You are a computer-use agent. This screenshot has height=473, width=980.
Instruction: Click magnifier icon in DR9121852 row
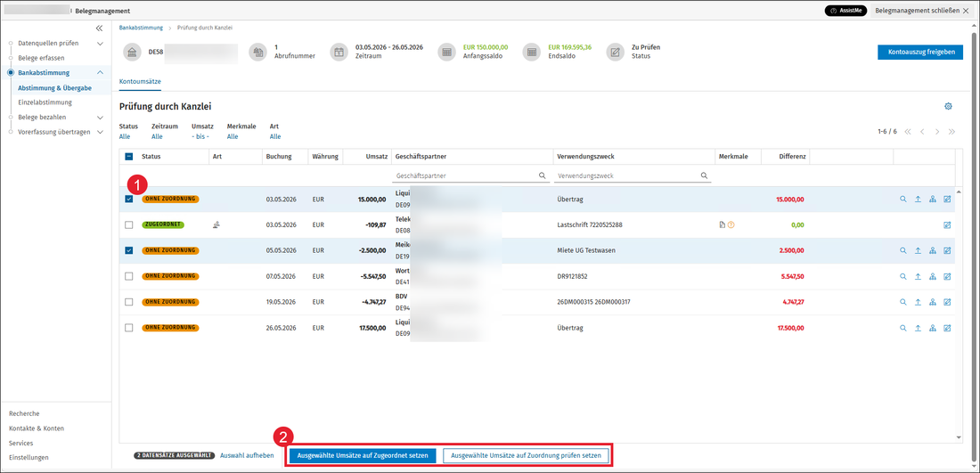coord(902,276)
